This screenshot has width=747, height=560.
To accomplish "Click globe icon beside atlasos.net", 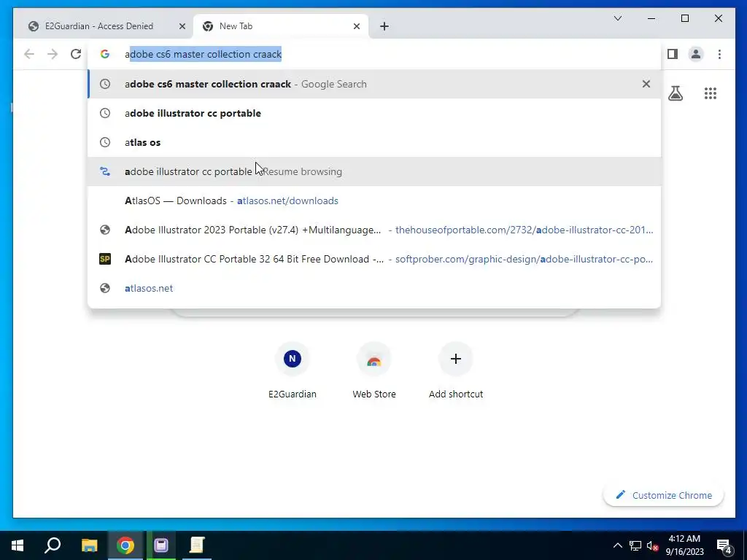I will pos(105,288).
